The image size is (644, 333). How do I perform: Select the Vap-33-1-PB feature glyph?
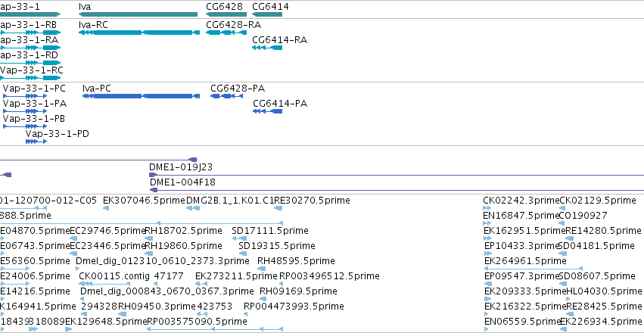click(25, 126)
